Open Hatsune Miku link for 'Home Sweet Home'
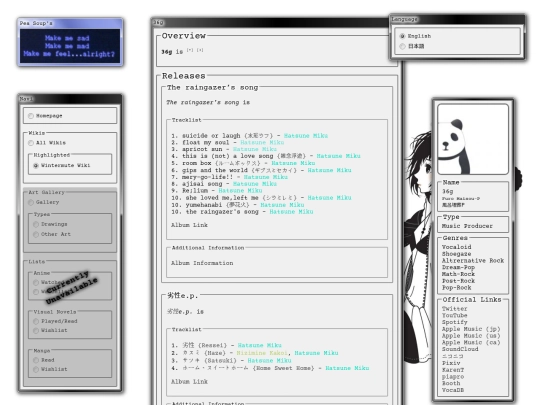Image resolution: width=540 pixels, height=405 pixels. pyautogui.click(x=347, y=368)
